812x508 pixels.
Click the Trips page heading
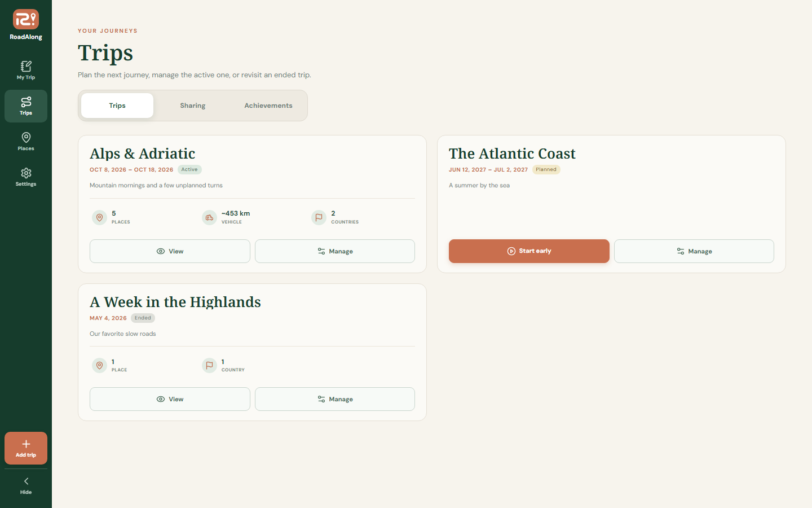coord(105,53)
